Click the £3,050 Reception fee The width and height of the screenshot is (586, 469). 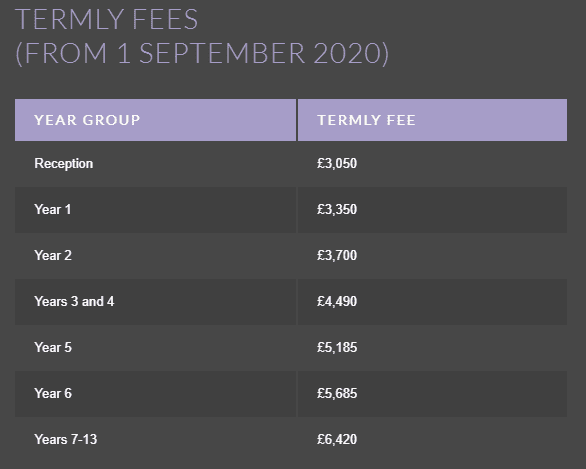(x=337, y=163)
